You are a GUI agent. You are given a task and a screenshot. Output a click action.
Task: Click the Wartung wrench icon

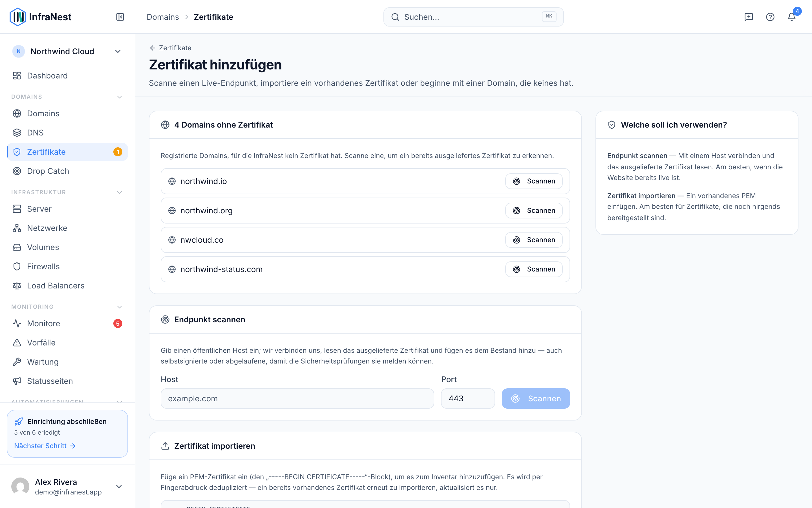click(17, 362)
